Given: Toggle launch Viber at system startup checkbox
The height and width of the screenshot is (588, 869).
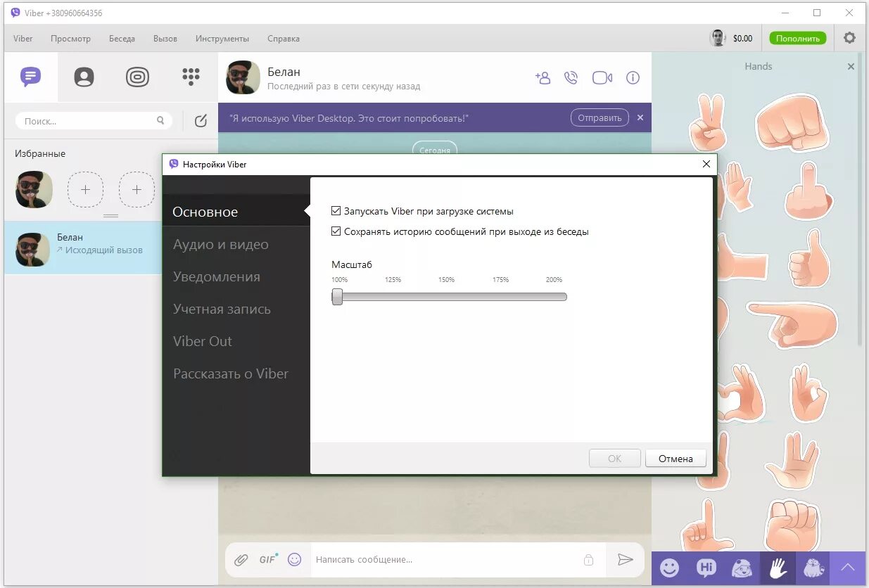Looking at the screenshot, I should pyautogui.click(x=336, y=211).
